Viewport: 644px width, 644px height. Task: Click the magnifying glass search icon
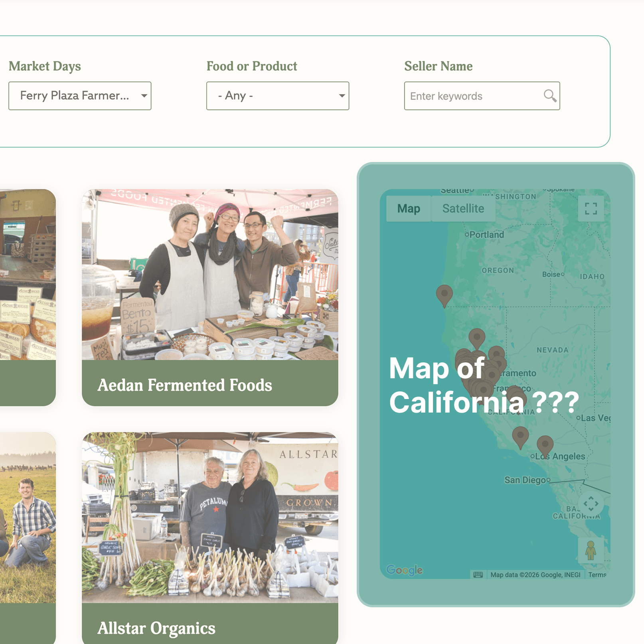click(550, 96)
